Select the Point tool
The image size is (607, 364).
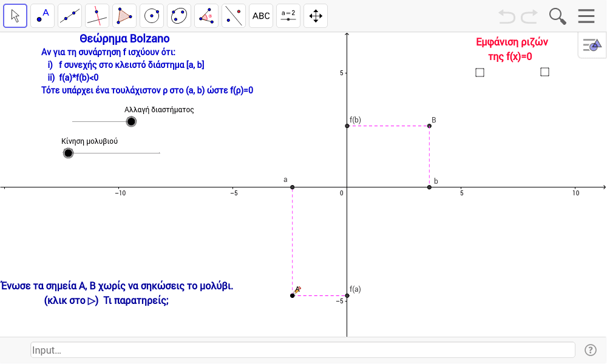(42, 16)
